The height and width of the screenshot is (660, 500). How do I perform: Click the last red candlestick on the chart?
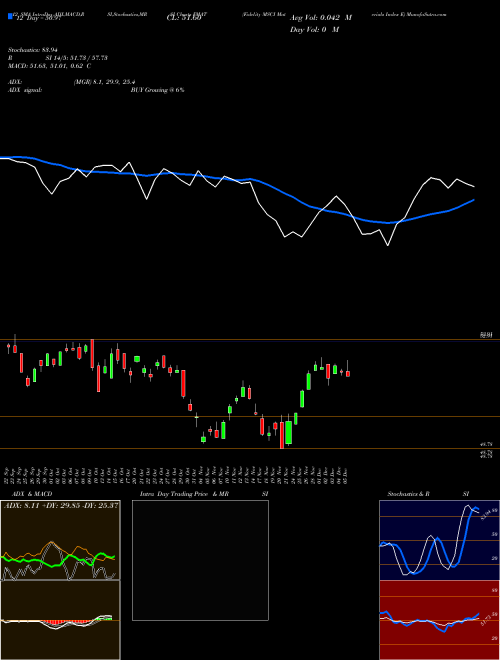coord(348,373)
